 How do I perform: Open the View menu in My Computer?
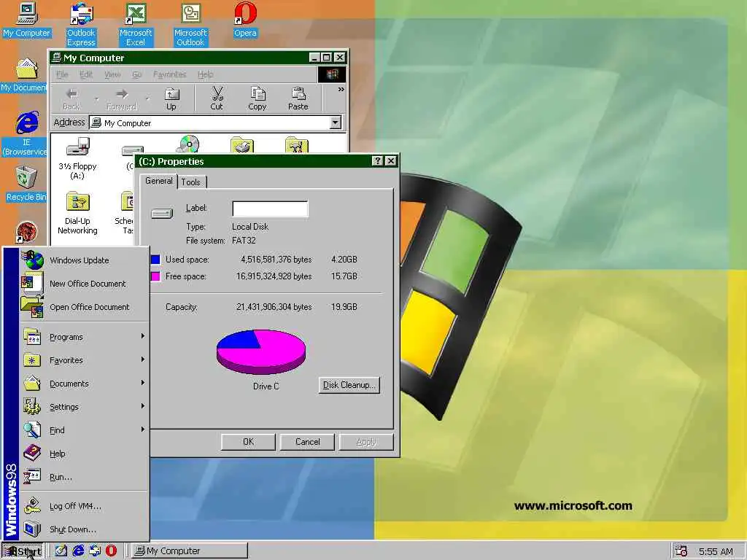coord(112,74)
